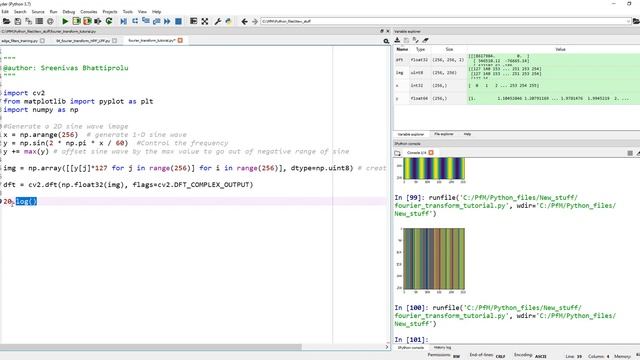Click the striped plot output in console
Viewport: 640px width, 360px height.
(x=434, y=258)
